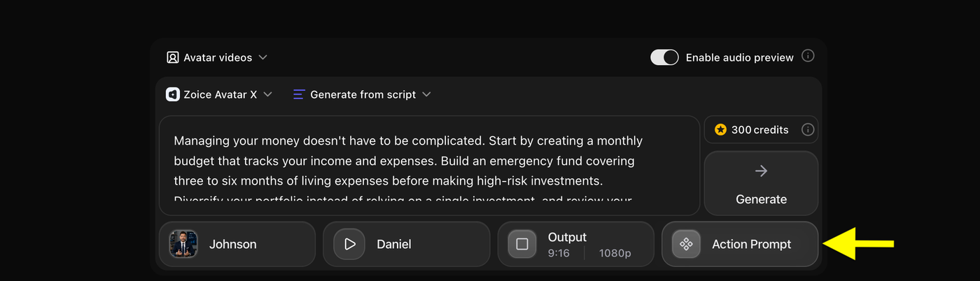Image resolution: width=980 pixels, height=281 pixels.
Task: Open info icon next to 300 credits
Action: click(807, 129)
